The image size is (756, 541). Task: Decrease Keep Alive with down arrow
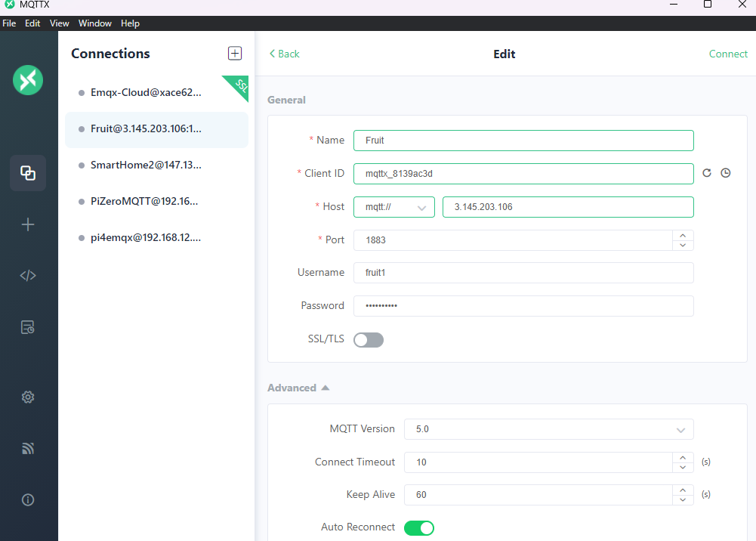coord(683,500)
